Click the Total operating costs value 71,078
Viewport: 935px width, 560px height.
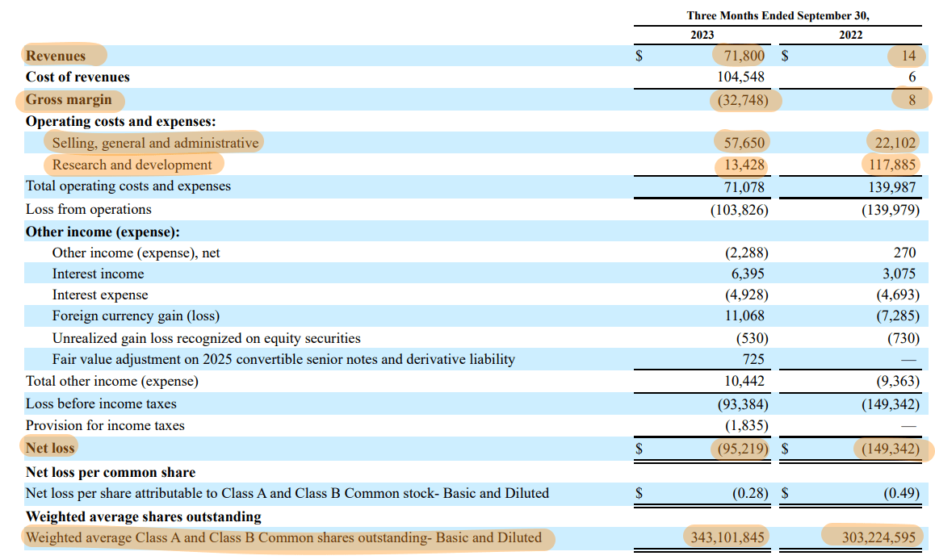[741, 186]
